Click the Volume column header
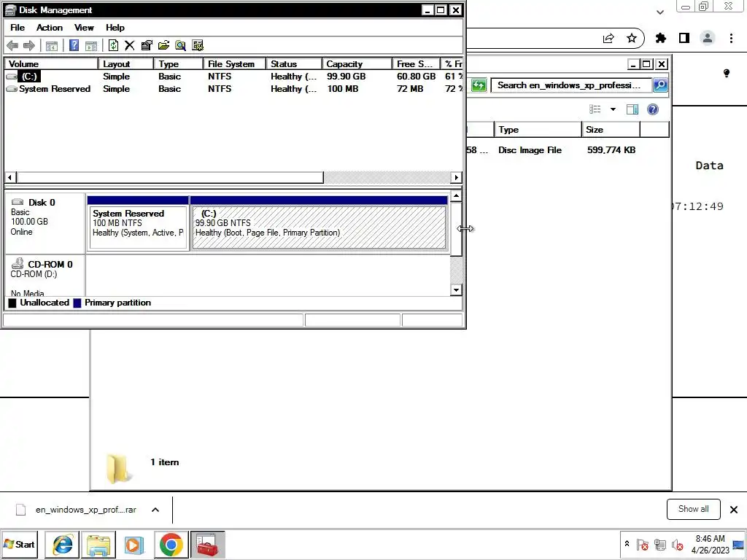The image size is (747, 560). point(51,64)
